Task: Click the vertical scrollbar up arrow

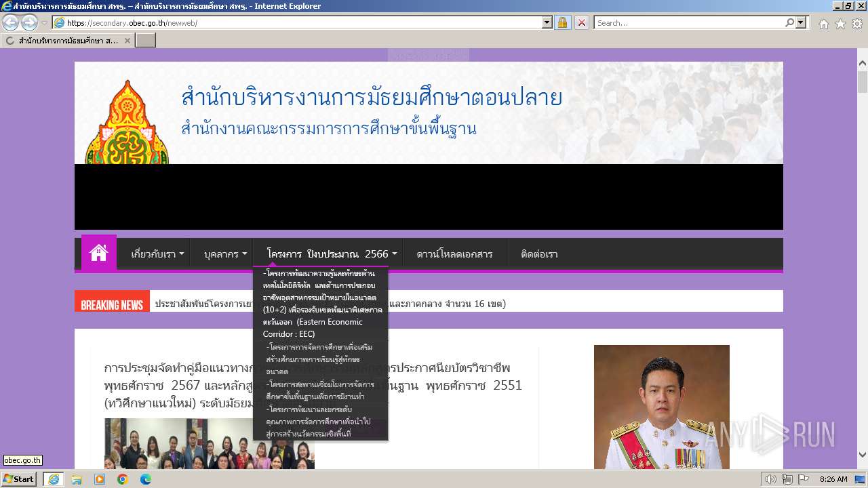Action: click(x=863, y=63)
